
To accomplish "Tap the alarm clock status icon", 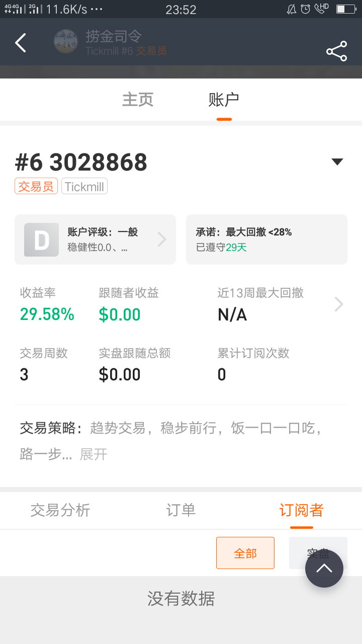I will tap(305, 9).
